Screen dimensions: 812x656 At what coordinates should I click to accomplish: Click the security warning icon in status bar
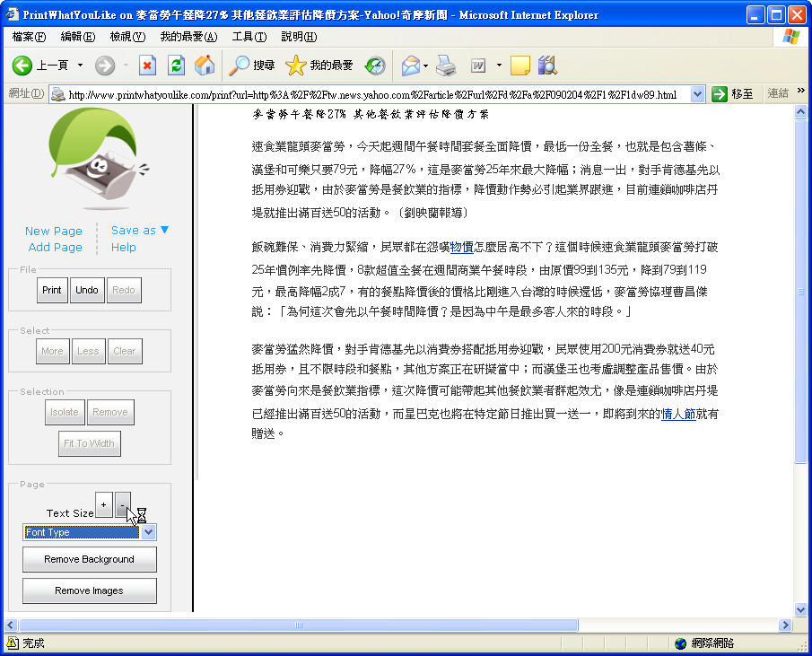pyautogui.click(x=13, y=643)
